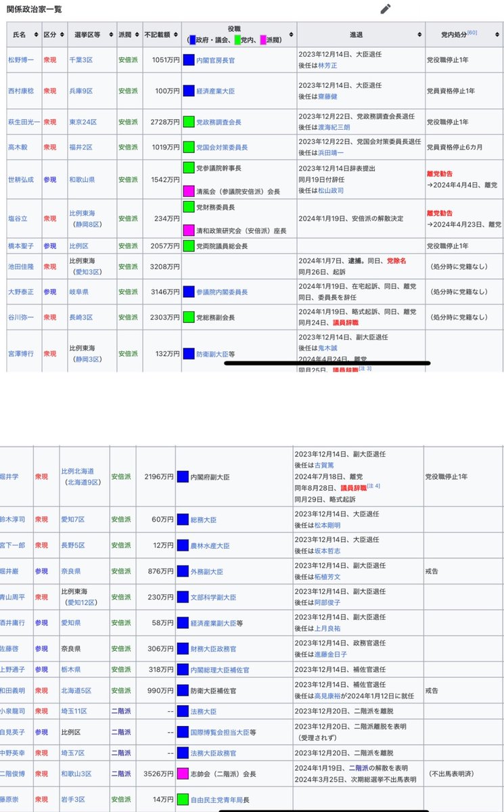Open 参議院内閣委員長 position link
The width and height of the screenshot is (504, 812).
coord(222,292)
